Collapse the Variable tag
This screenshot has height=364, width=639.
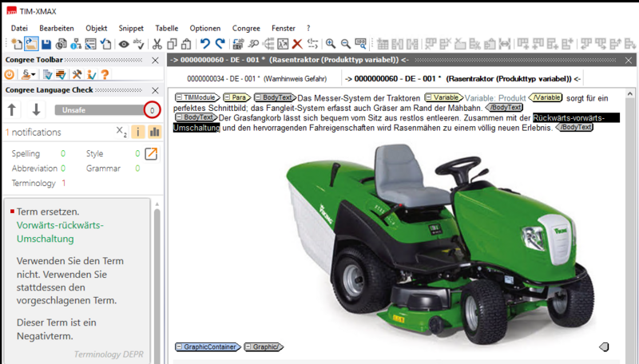coord(429,97)
